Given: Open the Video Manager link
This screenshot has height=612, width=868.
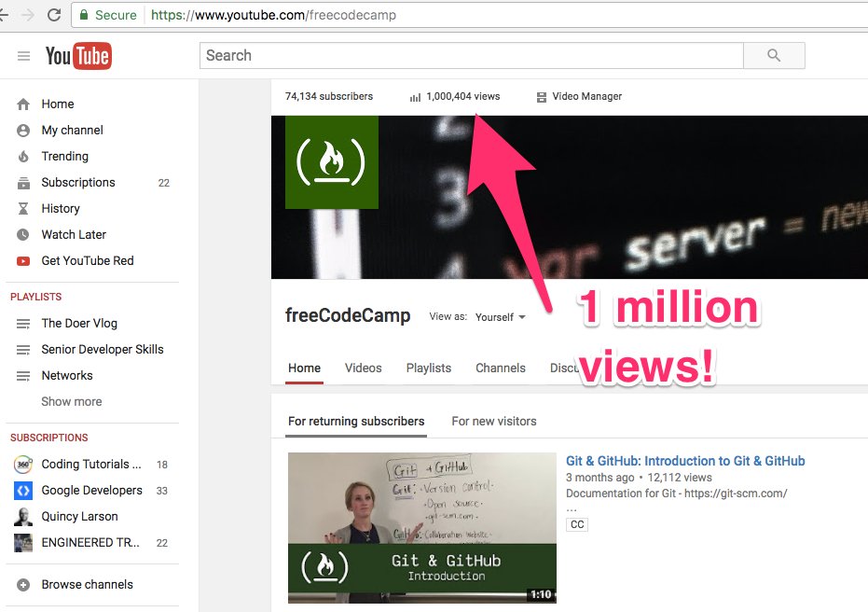Looking at the screenshot, I should click(586, 96).
